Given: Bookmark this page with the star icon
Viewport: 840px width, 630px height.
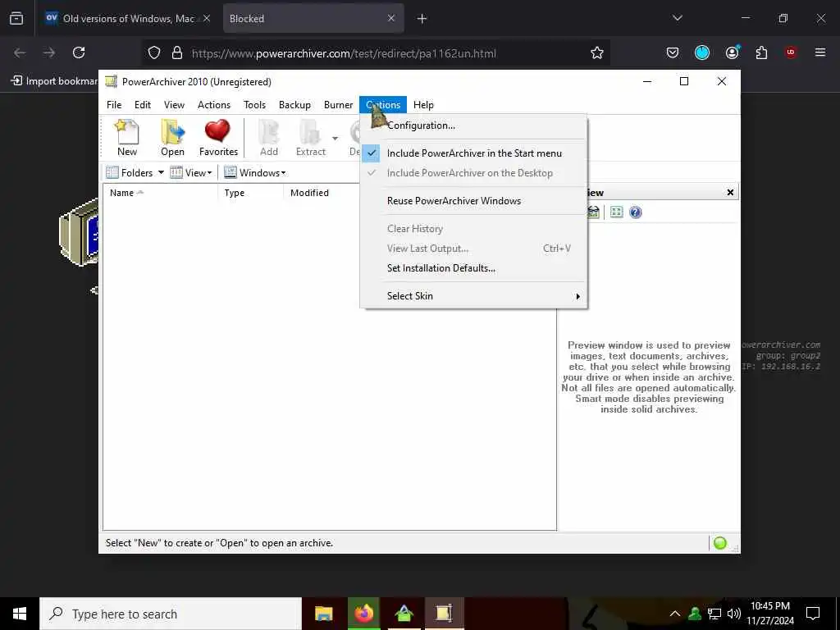Looking at the screenshot, I should coord(597,52).
